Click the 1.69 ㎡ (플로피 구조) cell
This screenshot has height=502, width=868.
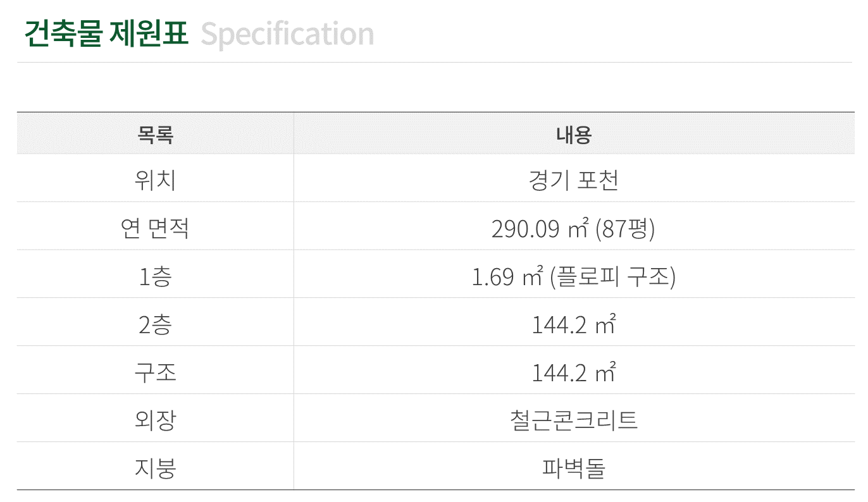tap(574, 276)
